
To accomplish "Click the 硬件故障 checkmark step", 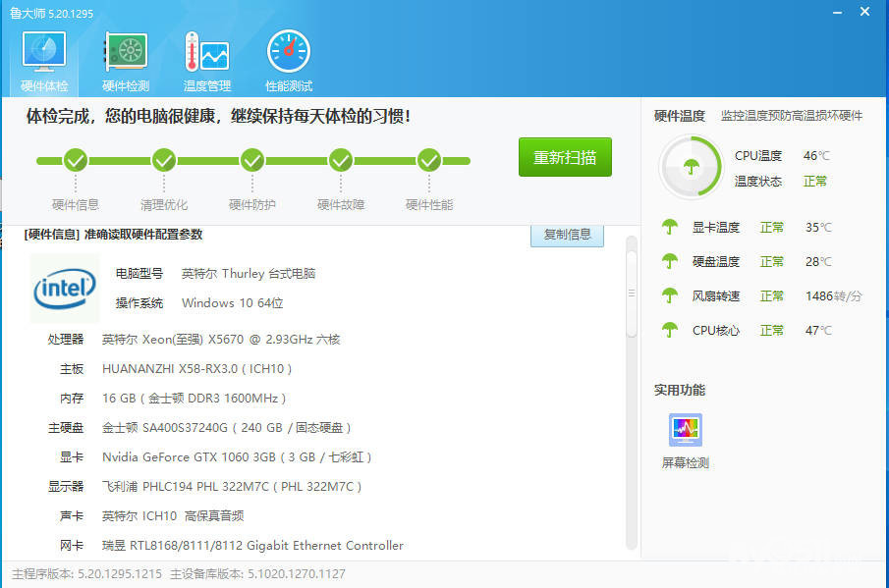I will click(341, 160).
